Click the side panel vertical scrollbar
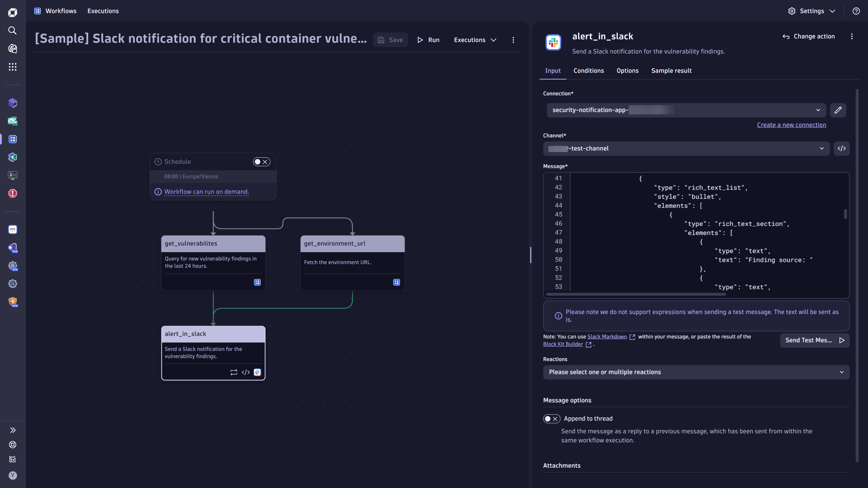 [857, 275]
